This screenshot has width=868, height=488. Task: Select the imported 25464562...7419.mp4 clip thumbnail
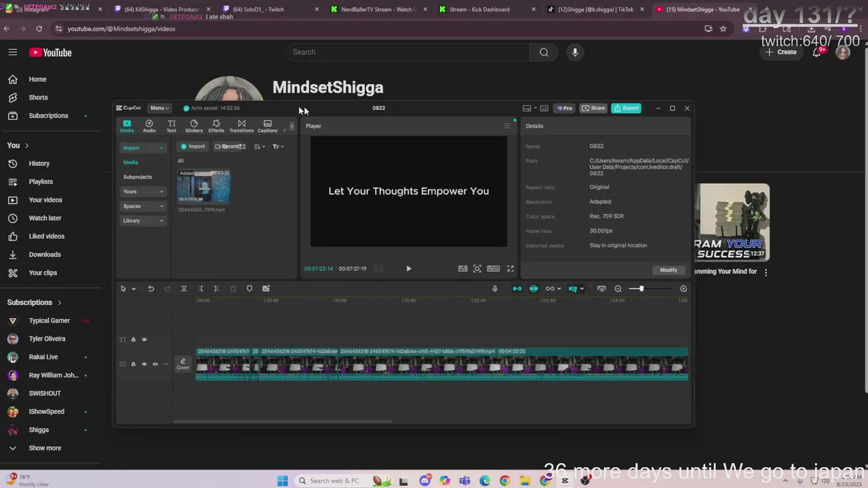point(203,186)
